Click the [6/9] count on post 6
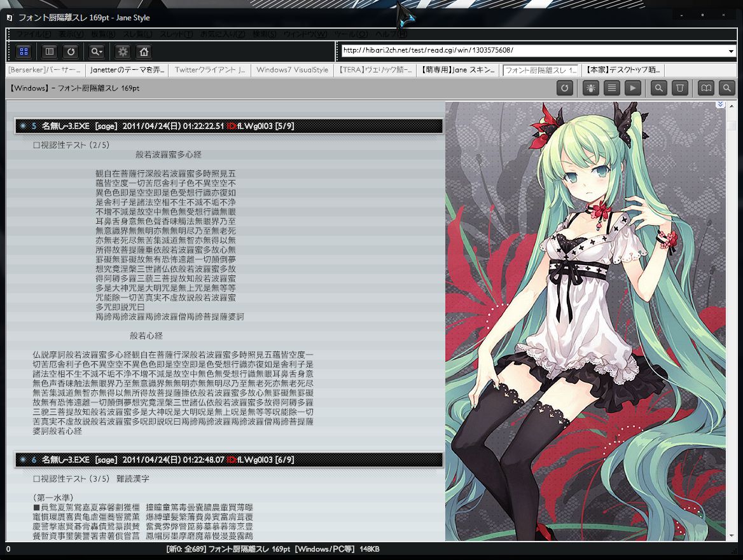The height and width of the screenshot is (560, 743). (284, 460)
